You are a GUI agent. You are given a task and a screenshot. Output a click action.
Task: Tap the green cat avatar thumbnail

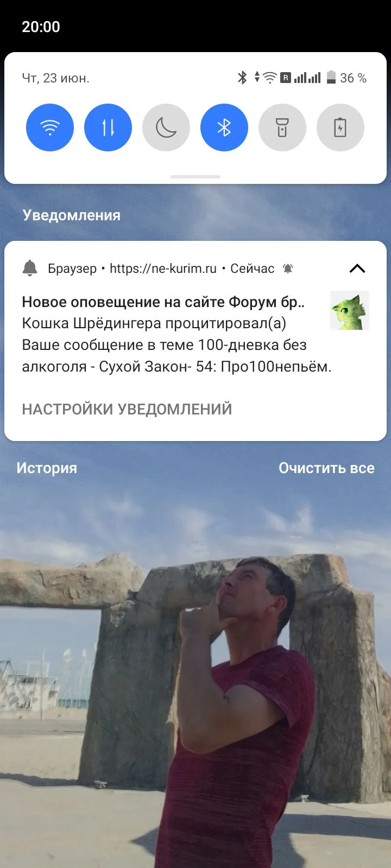click(350, 310)
